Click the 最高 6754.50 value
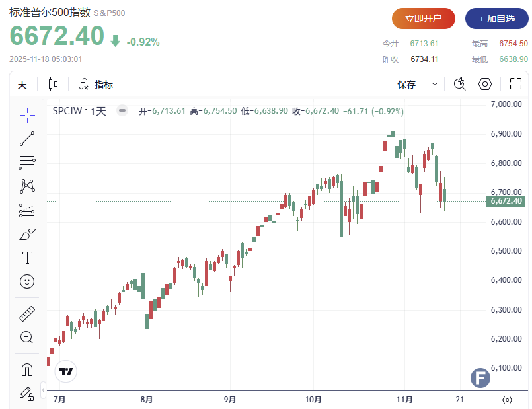 (513, 44)
